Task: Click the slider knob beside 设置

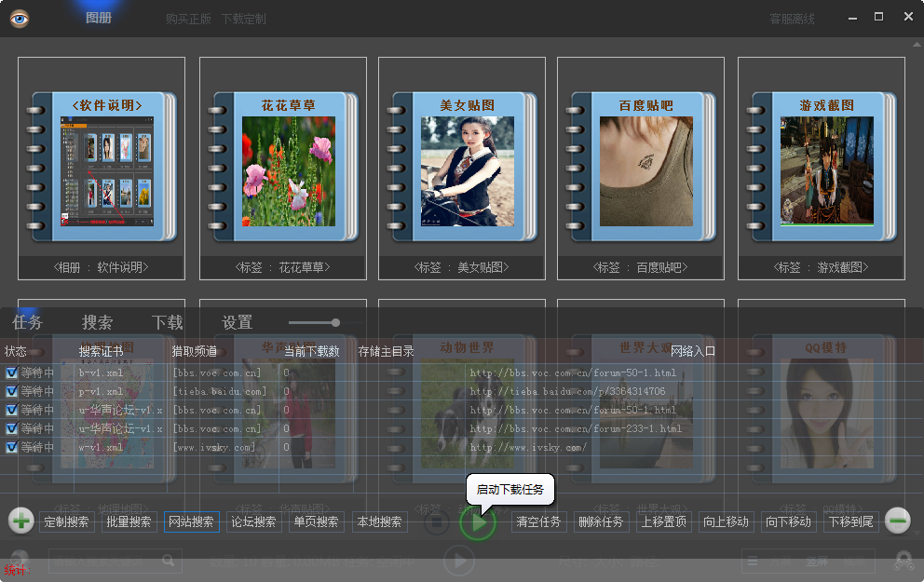Action: pyautogui.click(x=335, y=323)
